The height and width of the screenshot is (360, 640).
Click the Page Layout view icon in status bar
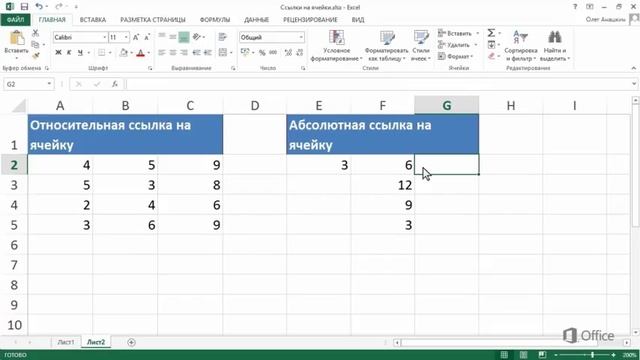[x=523, y=355]
